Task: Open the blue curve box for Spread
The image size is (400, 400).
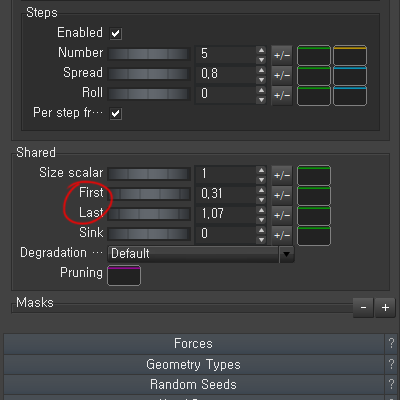Action: pos(350,76)
